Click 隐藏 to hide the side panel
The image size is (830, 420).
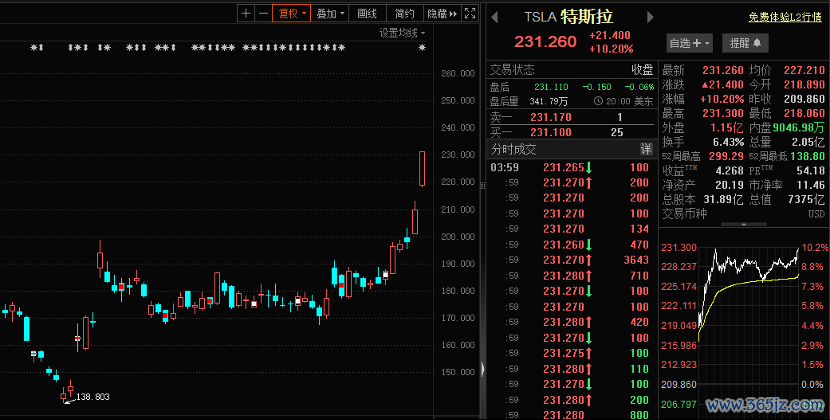442,13
